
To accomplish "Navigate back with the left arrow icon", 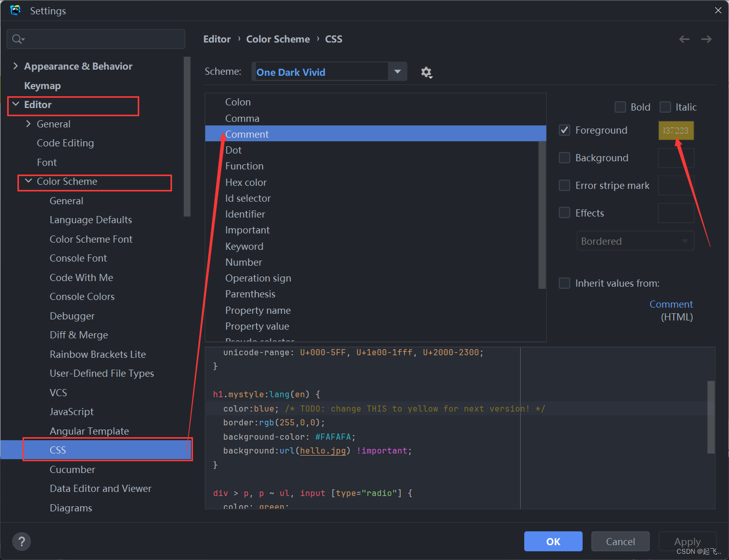I will [684, 39].
